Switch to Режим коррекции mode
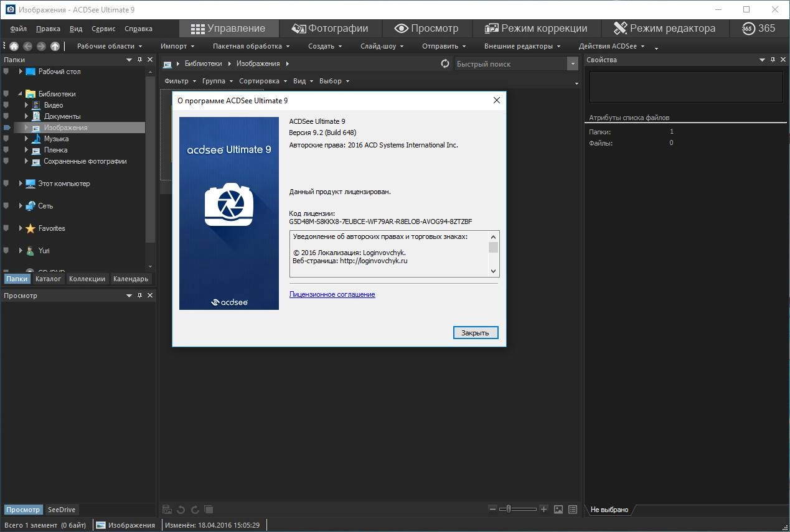The width and height of the screenshot is (790, 532). click(x=536, y=28)
